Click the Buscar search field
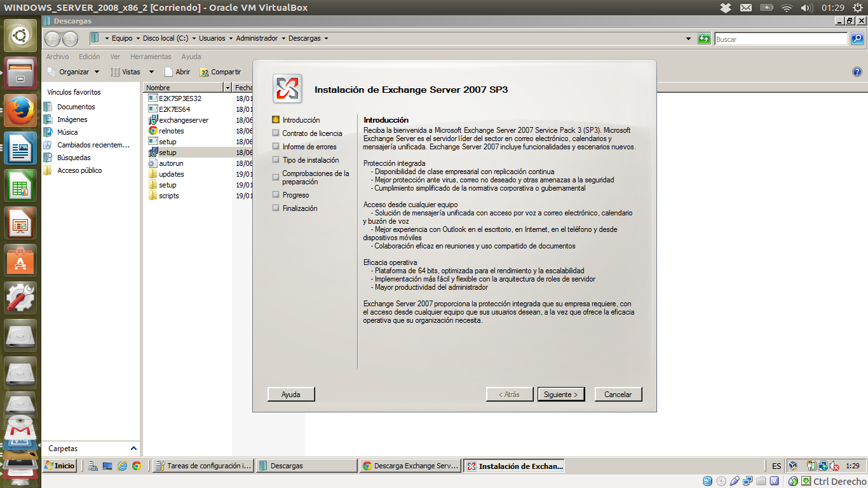This screenshot has width=868, height=488. pos(780,39)
